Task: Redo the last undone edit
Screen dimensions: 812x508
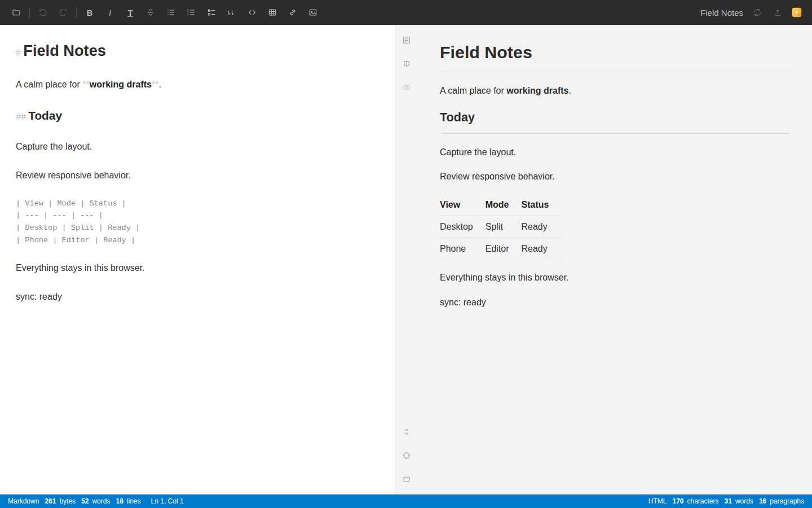Action: (x=63, y=12)
